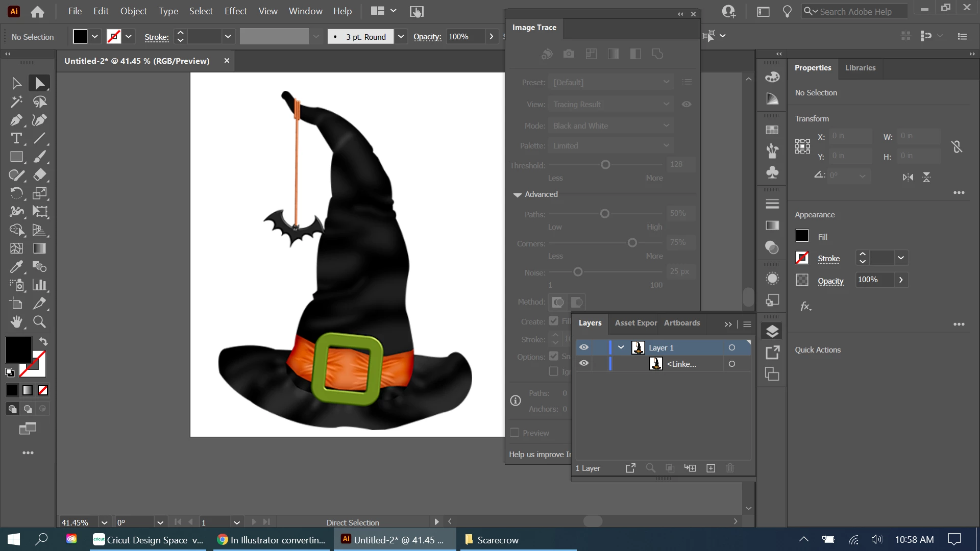Hide Layer 1 visibility eye
The height and width of the screenshot is (551, 980).
(x=584, y=347)
